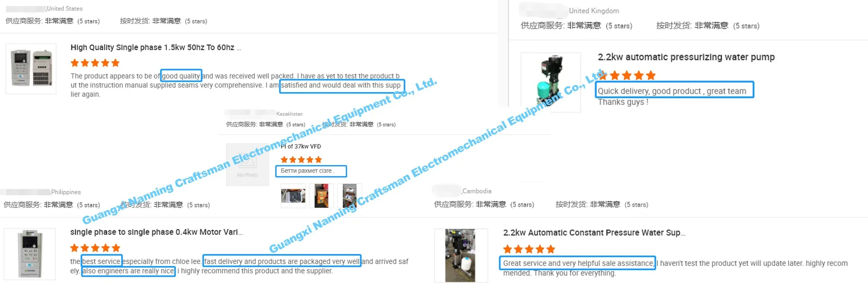The image size is (868, 294).
Task: Click the PI of 37kw VFD product title
Action: click(x=301, y=147)
